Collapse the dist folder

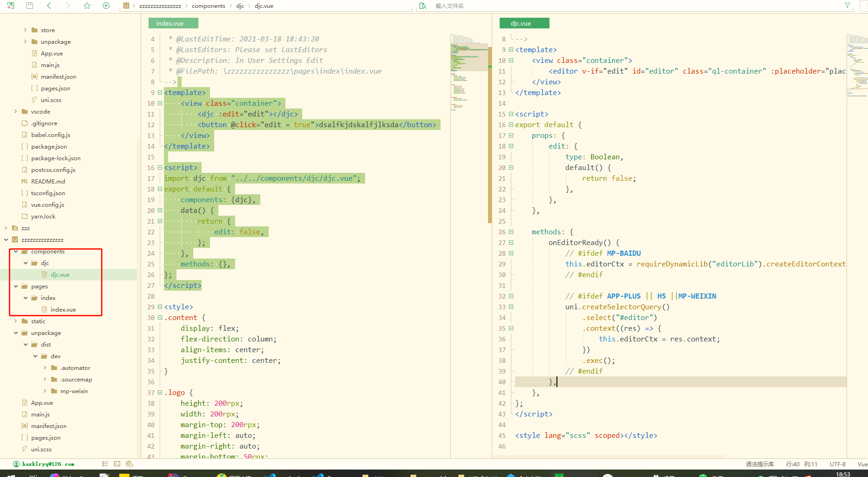(x=25, y=344)
